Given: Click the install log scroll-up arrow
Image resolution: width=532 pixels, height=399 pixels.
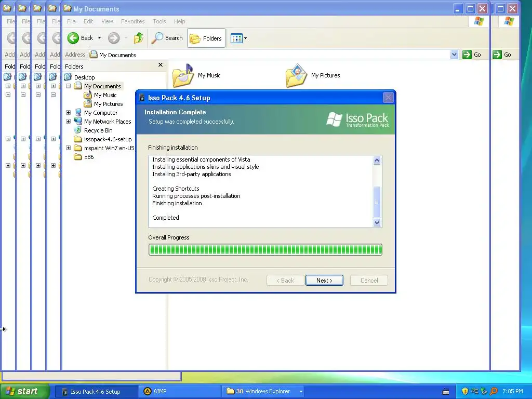Looking at the screenshot, I should (x=377, y=160).
